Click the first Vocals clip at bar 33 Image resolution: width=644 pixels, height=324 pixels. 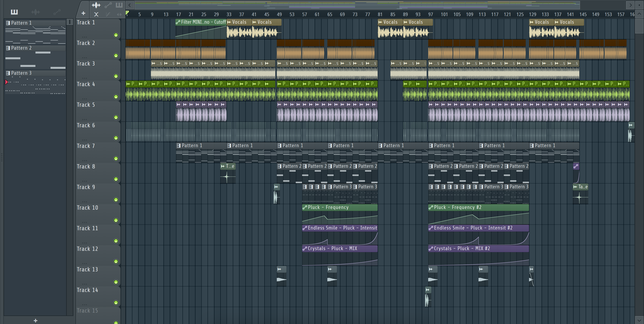click(239, 29)
